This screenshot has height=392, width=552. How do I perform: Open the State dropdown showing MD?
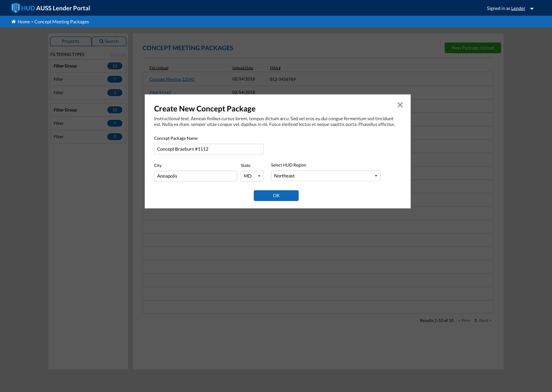[252, 176]
